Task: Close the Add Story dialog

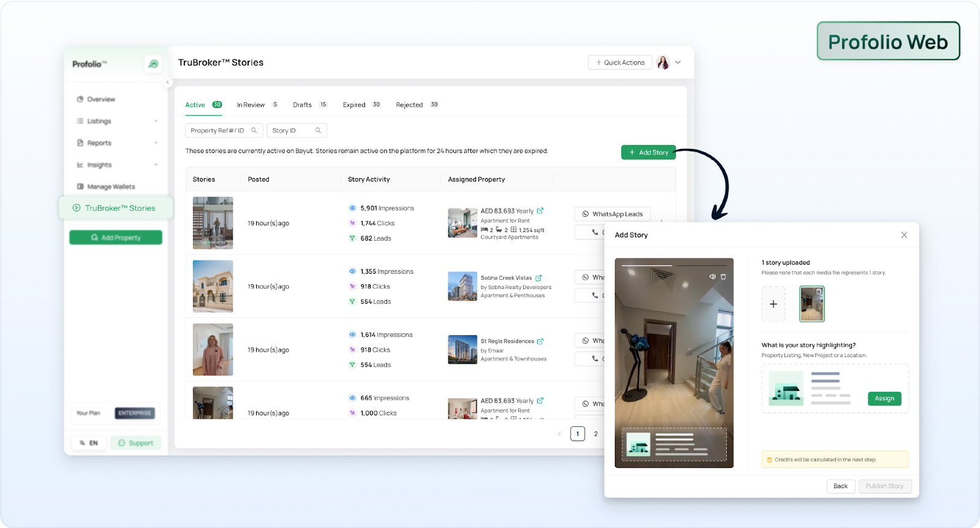Action: (904, 235)
